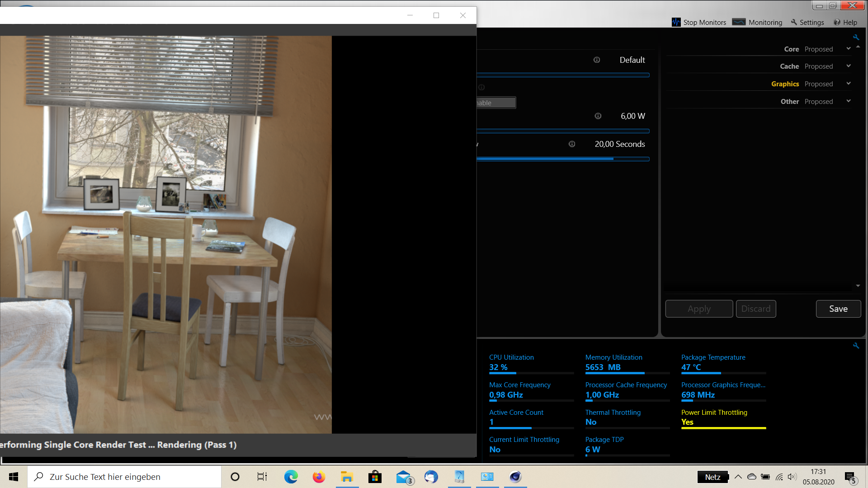
Task: Click the Stop Monitors waveform icon
Action: pyautogui.click(x=676, y=22)
